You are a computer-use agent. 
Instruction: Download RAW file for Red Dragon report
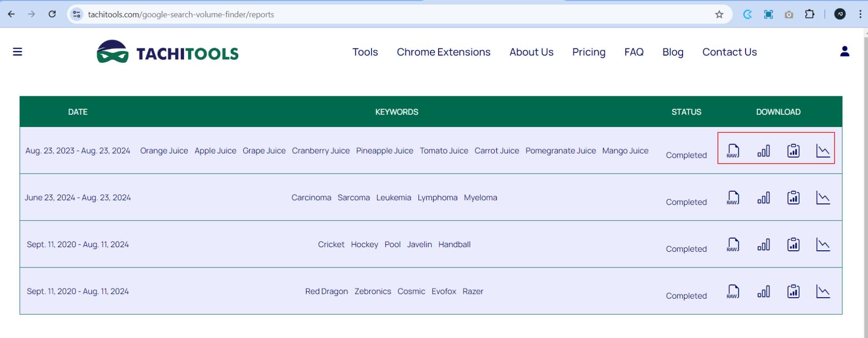pyautogui.click(x=733, y=292)
